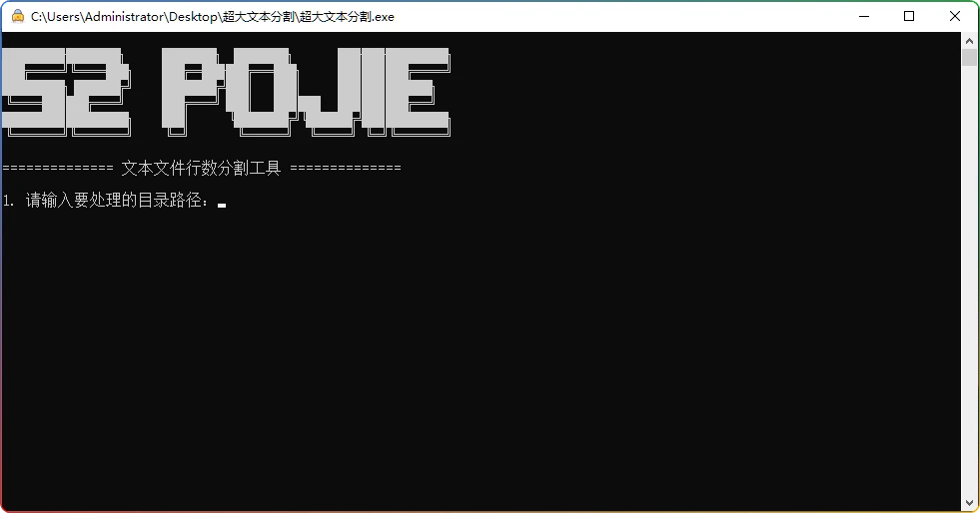
Task: Click the prompt text 请输入要处理的目录路径
Action: (114, 201)
